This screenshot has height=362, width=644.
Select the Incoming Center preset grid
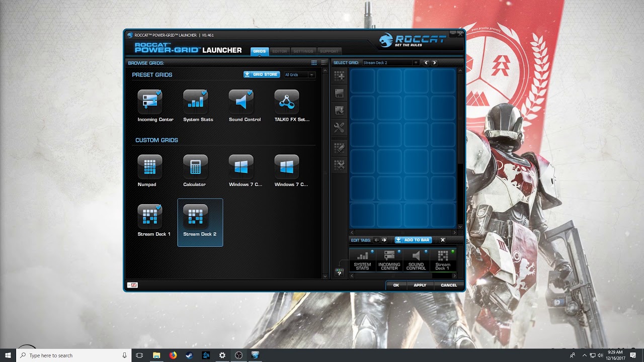(150, 102)
